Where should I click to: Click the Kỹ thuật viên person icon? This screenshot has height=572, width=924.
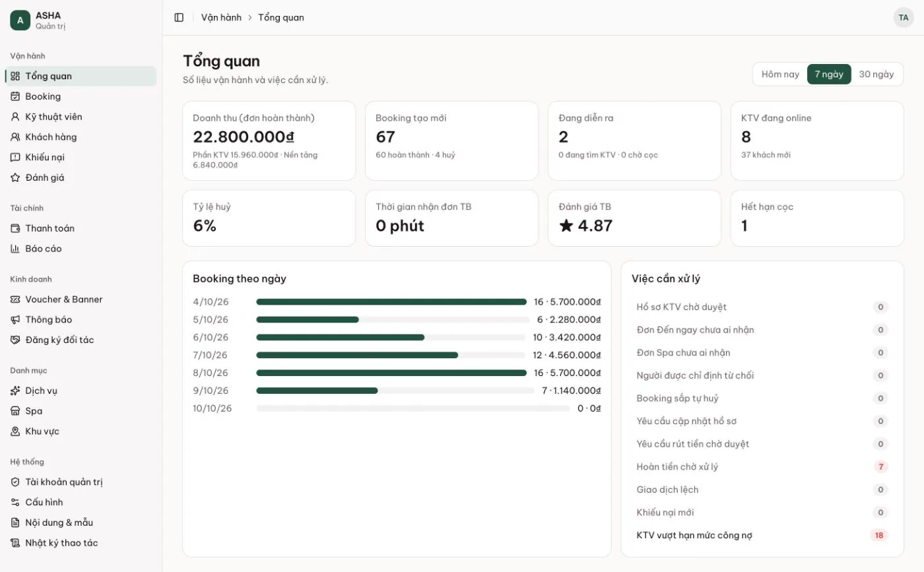[15, 117]
